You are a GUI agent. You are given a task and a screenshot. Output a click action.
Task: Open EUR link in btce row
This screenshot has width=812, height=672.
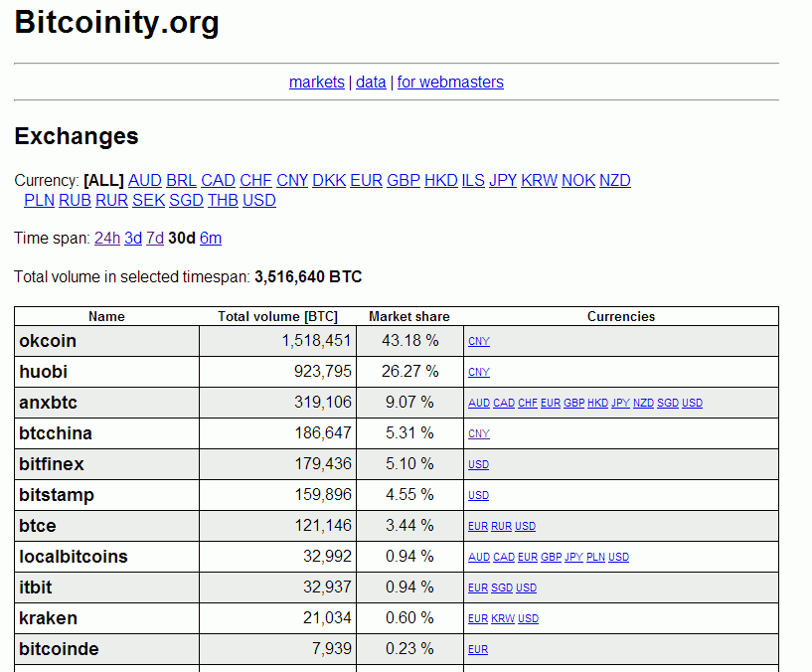click(x=478, y=527)
